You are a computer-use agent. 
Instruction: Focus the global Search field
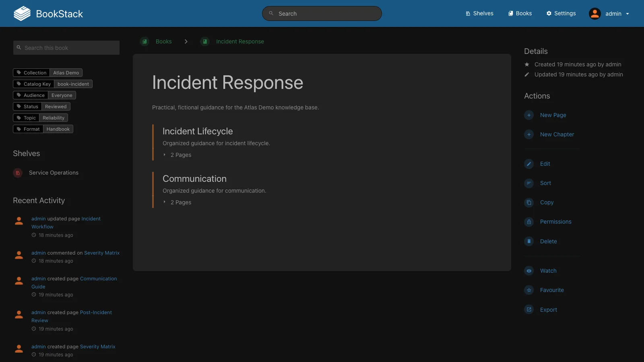[322, 14]
